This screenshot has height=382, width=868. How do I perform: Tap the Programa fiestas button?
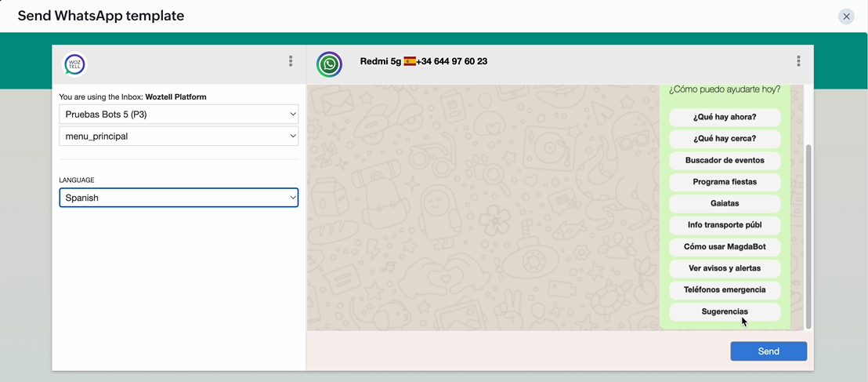pos(725,182)
